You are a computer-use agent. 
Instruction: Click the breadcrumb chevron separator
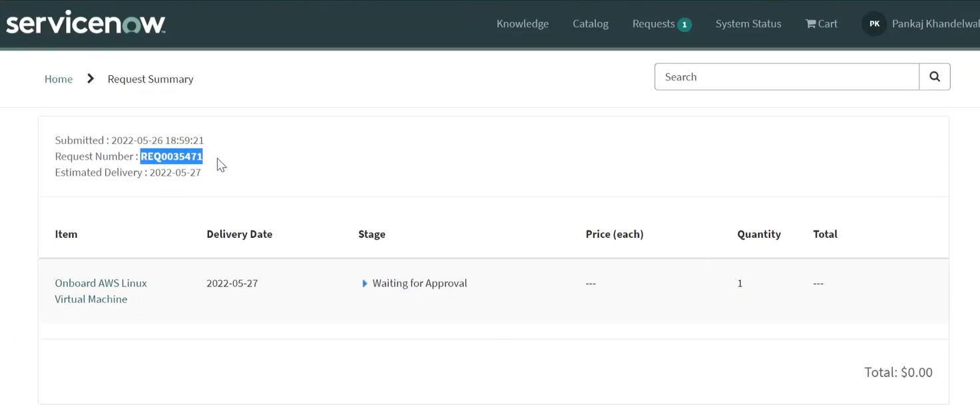click(x=91, y=79)
